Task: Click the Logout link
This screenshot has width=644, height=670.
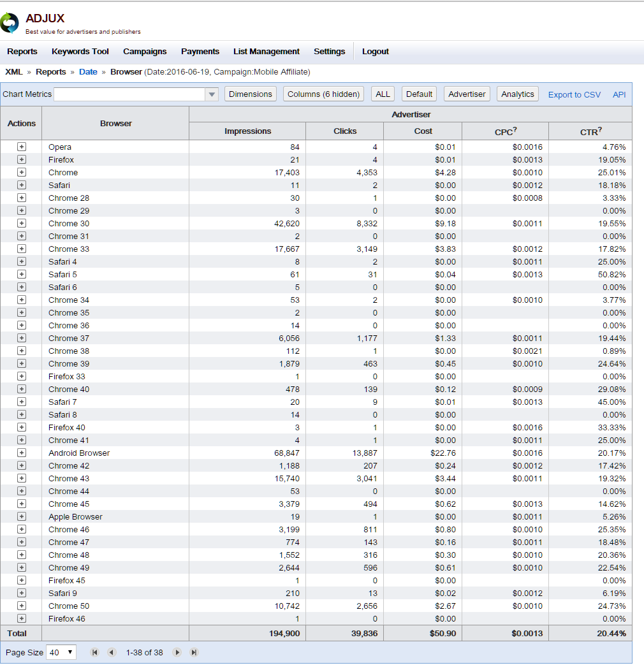Action: [x=375, y=51]
